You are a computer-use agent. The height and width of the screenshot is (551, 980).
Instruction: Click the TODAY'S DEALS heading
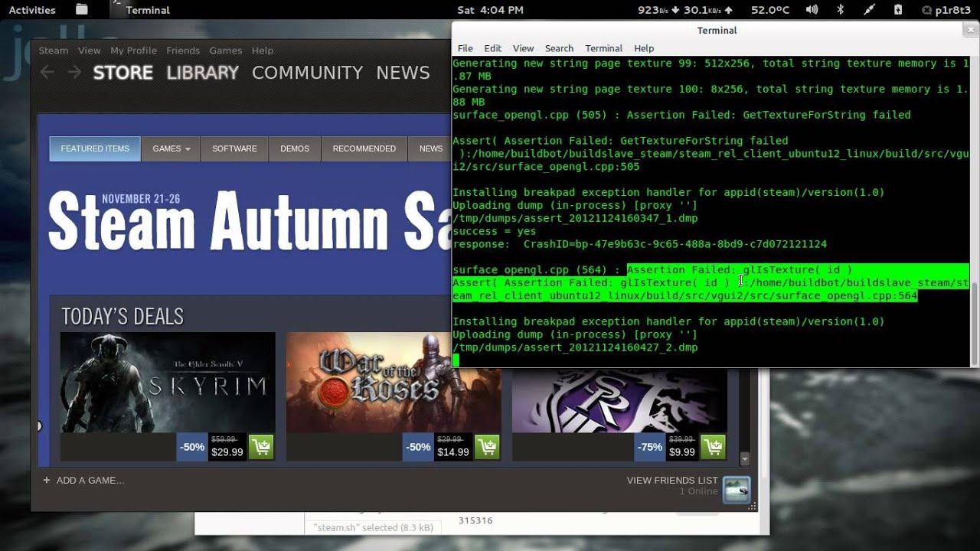[x=122, y=316]
